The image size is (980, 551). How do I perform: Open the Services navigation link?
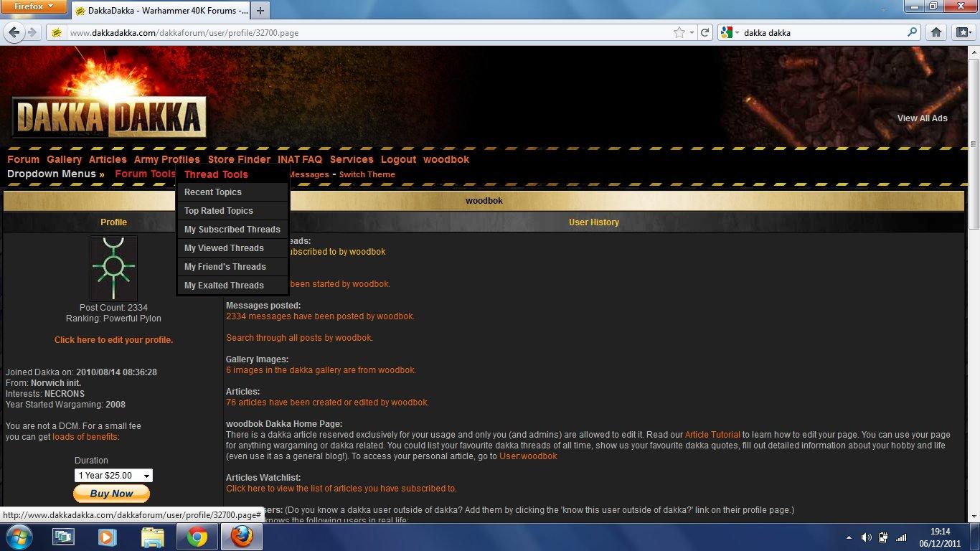[352, 159]
